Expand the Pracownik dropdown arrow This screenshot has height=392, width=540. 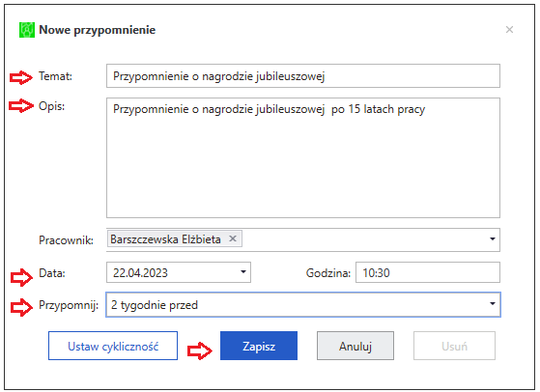[x=493, y=239]
